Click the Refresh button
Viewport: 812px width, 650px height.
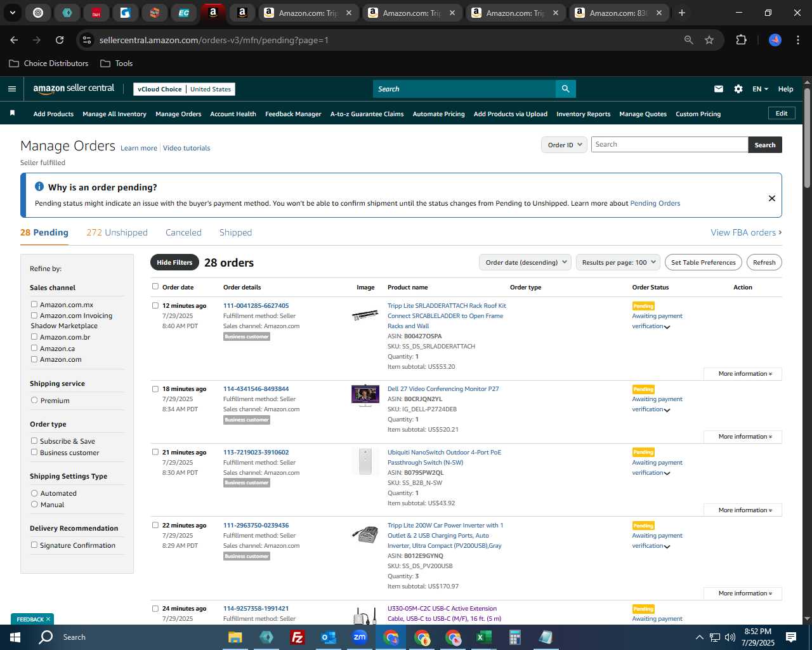point(764,262)
